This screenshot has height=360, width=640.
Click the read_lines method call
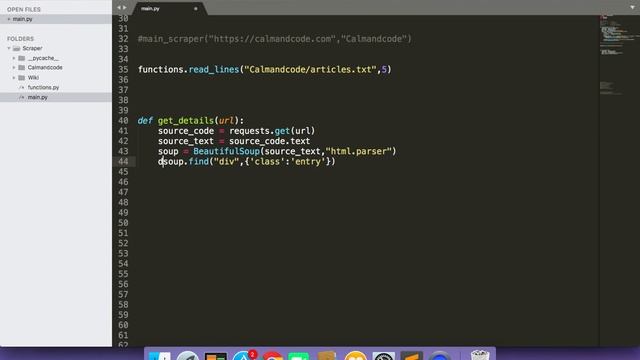(213, 70)
